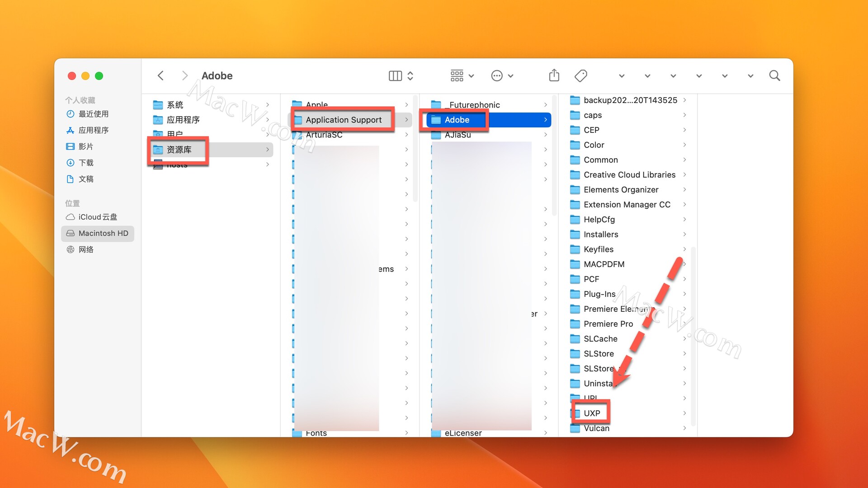
Task: Select the CEP folder
Action: click(x=591, y=130)
